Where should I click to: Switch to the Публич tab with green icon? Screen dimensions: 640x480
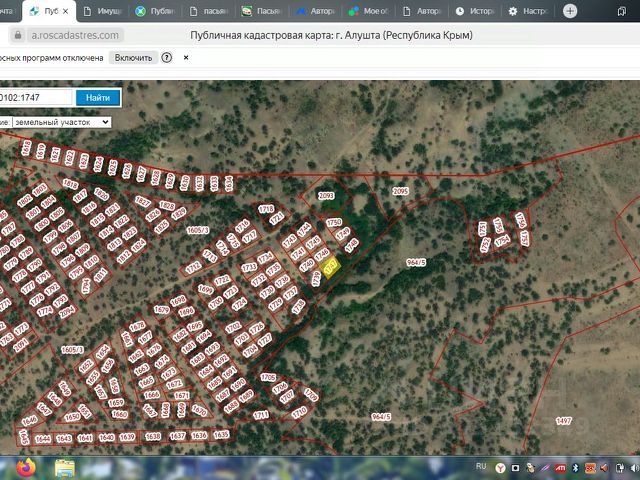(155, 11)
